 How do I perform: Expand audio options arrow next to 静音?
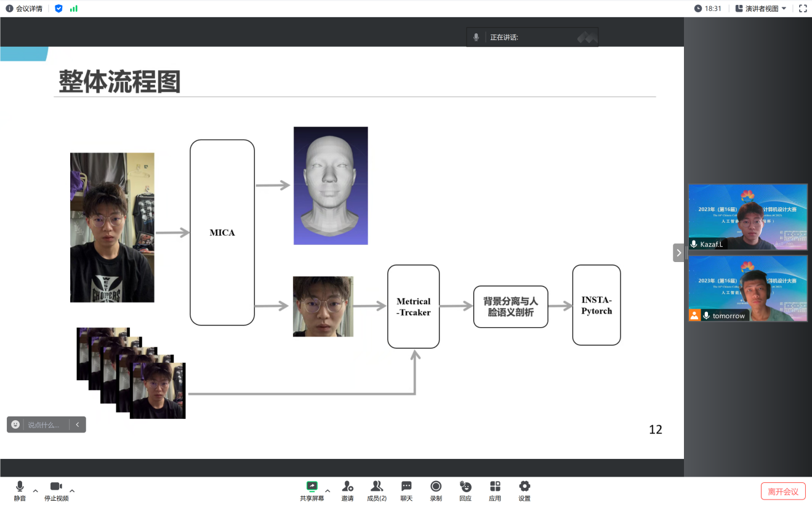tap(35, 491)
